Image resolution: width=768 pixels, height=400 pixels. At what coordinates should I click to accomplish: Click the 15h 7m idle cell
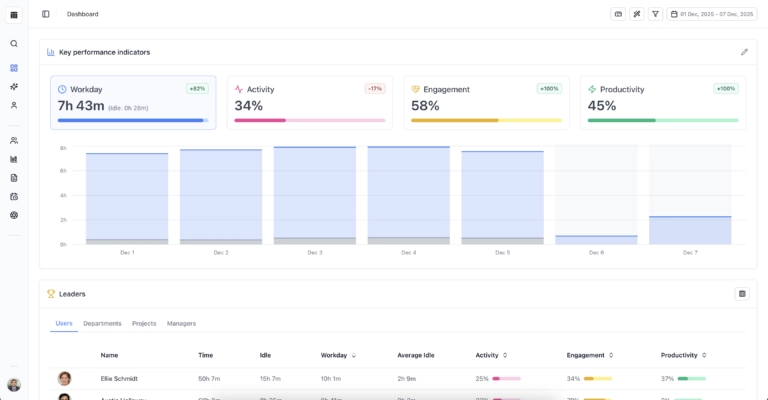coord(270,378)
